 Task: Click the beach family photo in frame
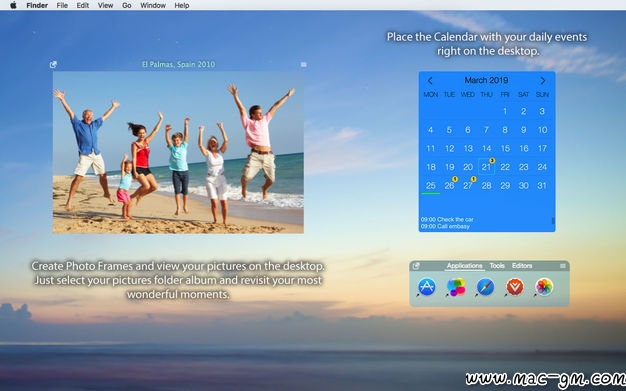178,152
